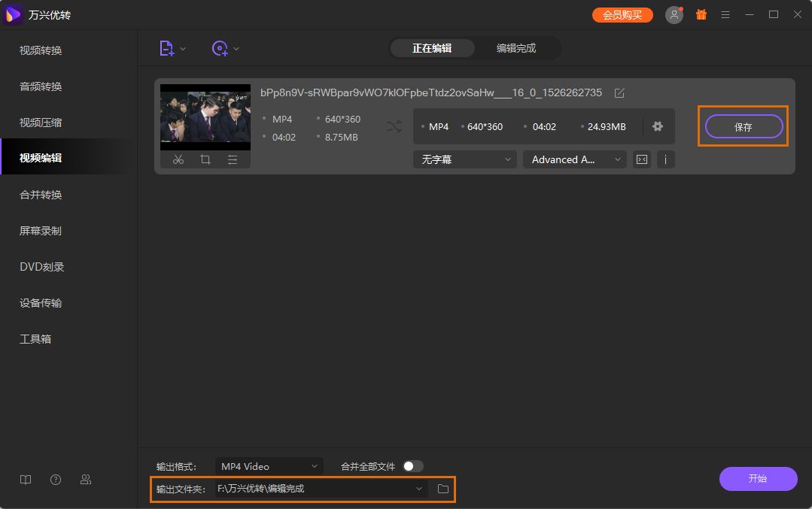The image size is (812, 509).
Task: Click the add file icon in the toolbar
Action: (x=167, y=49)
